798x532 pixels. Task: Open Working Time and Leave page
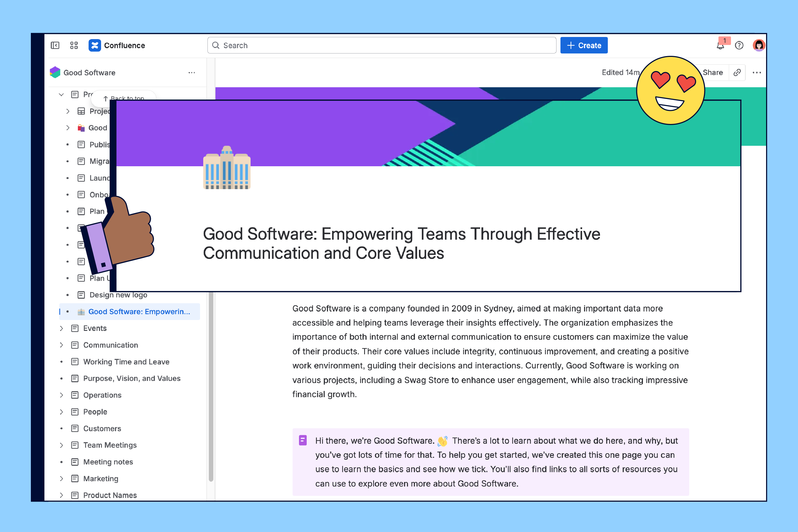126,362
